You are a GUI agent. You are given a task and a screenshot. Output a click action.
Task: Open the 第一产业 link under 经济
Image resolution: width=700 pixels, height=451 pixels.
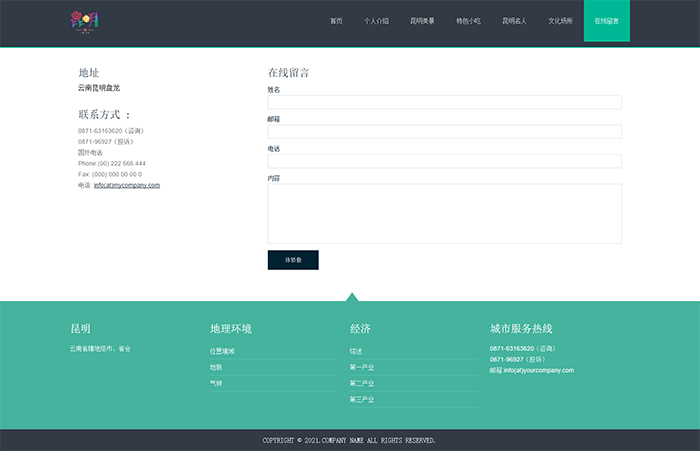click(x=361, y=367)
